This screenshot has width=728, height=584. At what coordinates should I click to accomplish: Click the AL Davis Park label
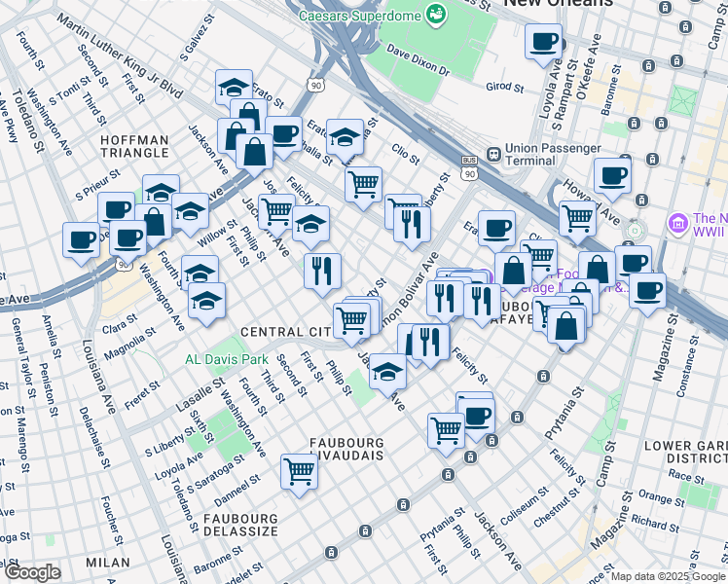227,359
